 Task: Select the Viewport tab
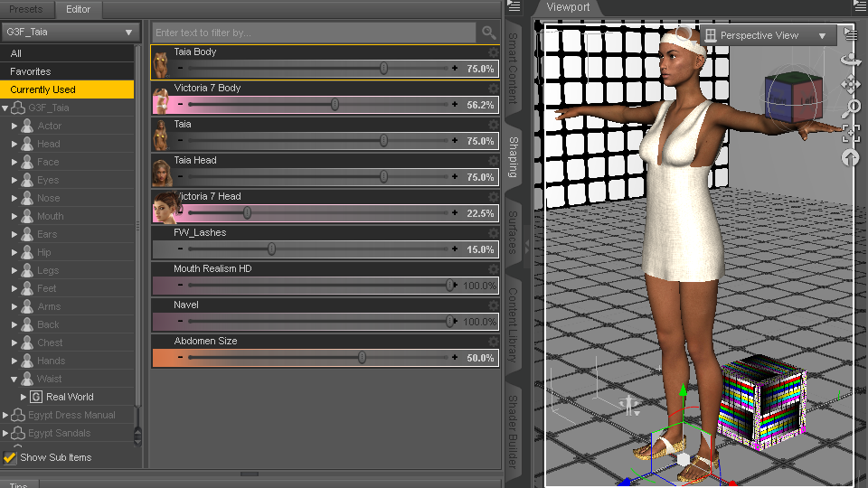568,7
